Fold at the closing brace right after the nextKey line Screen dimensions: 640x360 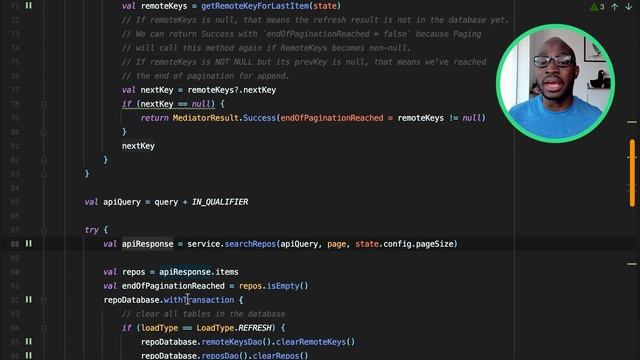pyautogui.click(x=44, y=160)
